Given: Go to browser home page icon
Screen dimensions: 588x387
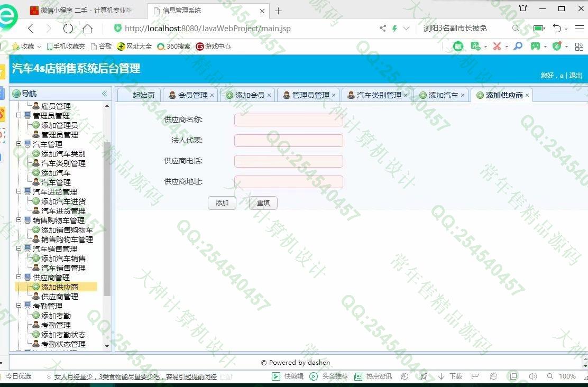Looking at the screenshot, I should (x=87, y=29).
